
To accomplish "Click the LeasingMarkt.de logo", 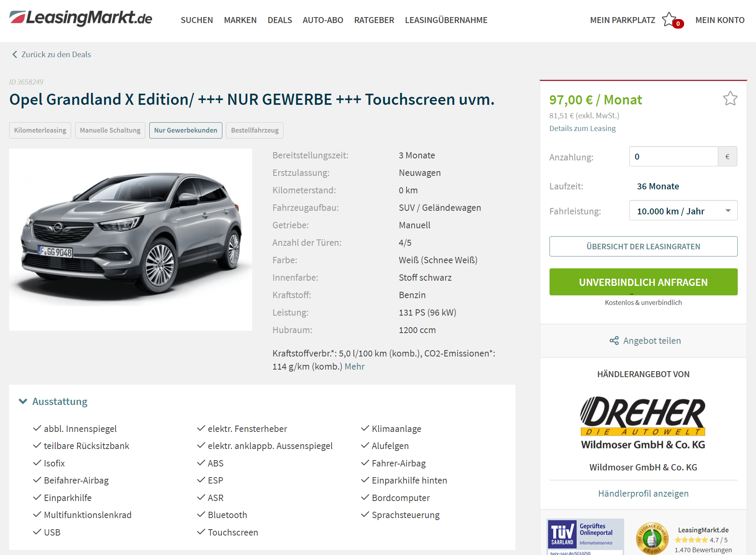I will tap(81, 18).
